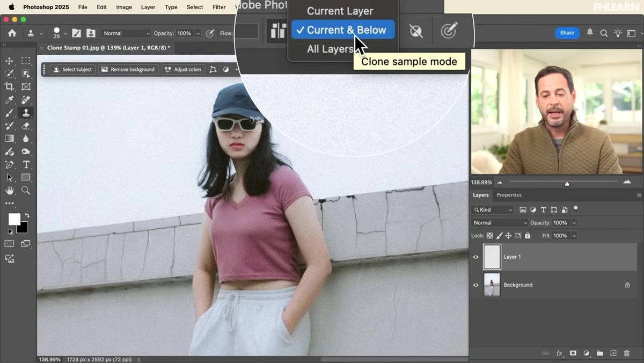Viewport: 644px width, 363px height.
Task: Hide the Background layer
Action: tap(475, 285)
